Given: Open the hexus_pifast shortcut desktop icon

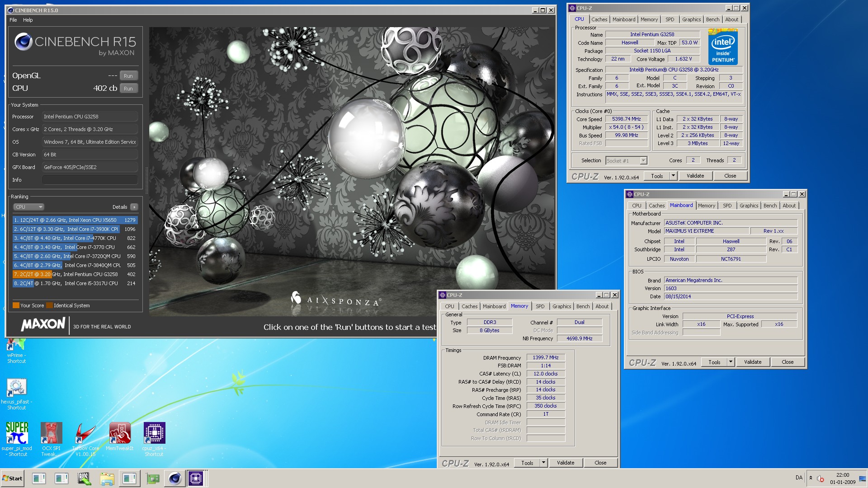Looking at the screenshot, I should click(x=16, y=394).
